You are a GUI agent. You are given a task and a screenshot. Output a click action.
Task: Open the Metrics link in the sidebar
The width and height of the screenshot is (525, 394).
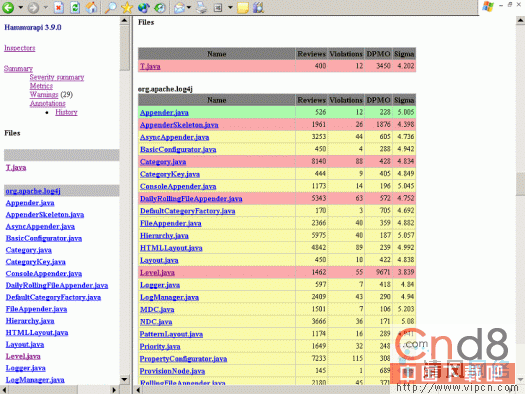[41, 86]
